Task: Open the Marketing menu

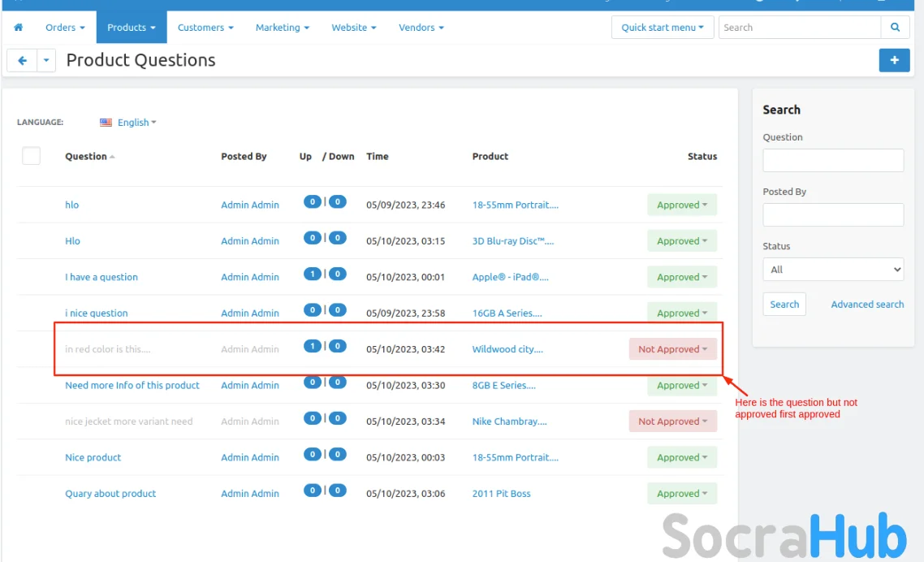Action: (x=282, y=28)
